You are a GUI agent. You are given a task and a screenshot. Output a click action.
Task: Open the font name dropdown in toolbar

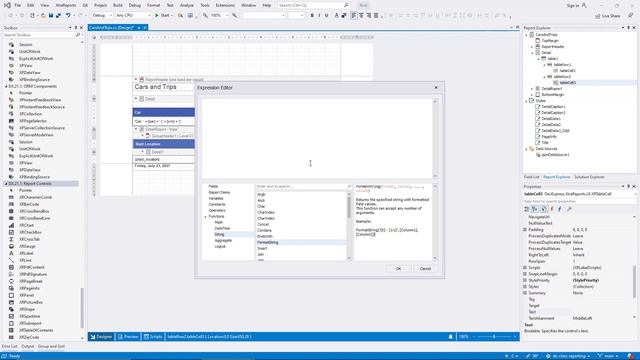click(264, 16)
